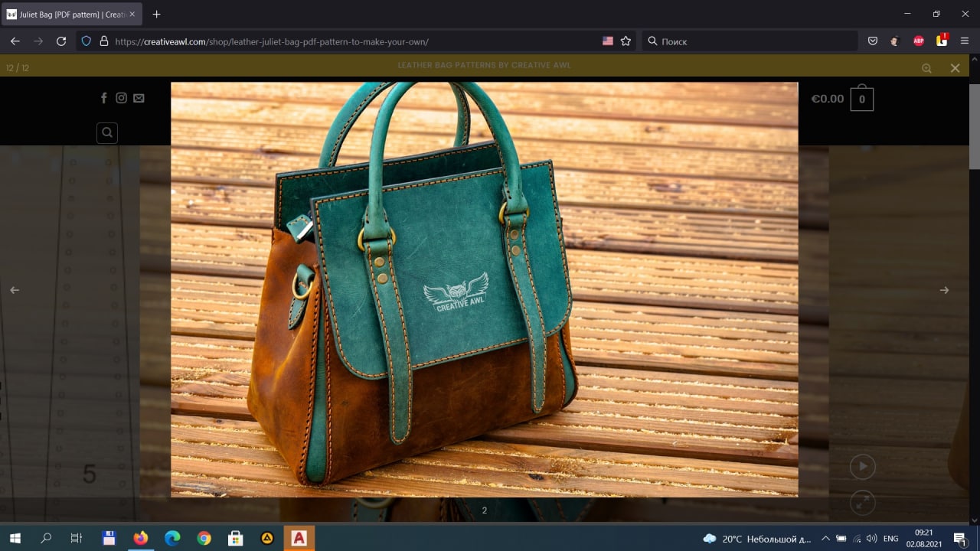Close the image lightbox
Image resolution: width=980 pixels, height=551 pixels.
pyautogui.click(x=955, y=68)
